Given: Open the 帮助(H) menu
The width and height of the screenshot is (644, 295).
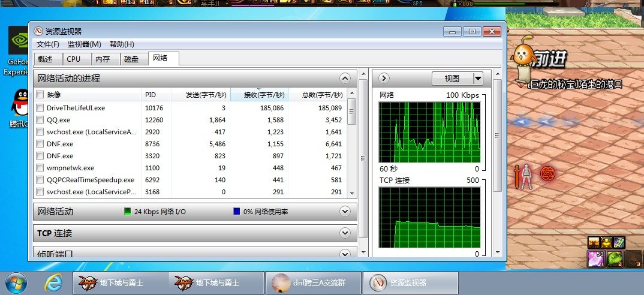Looking at the screenshot, I should click(x=122, y=44).
